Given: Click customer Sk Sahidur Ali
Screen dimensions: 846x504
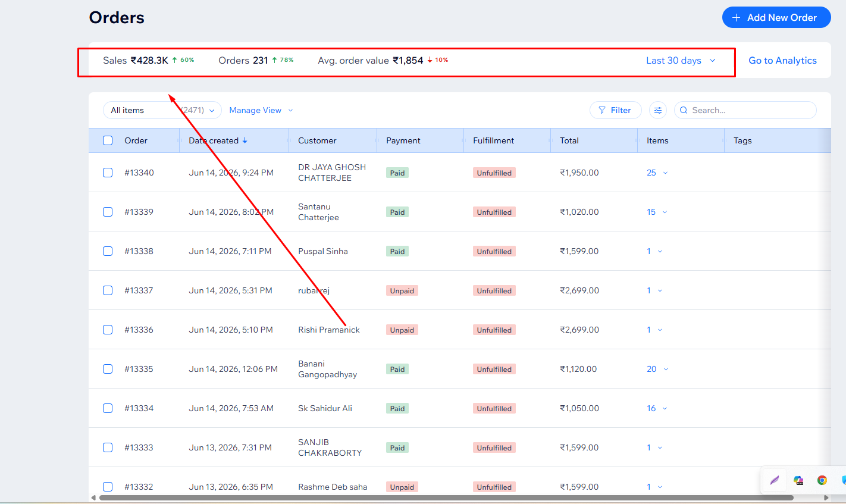Looking at the screenshot, I should click(325, 408).
